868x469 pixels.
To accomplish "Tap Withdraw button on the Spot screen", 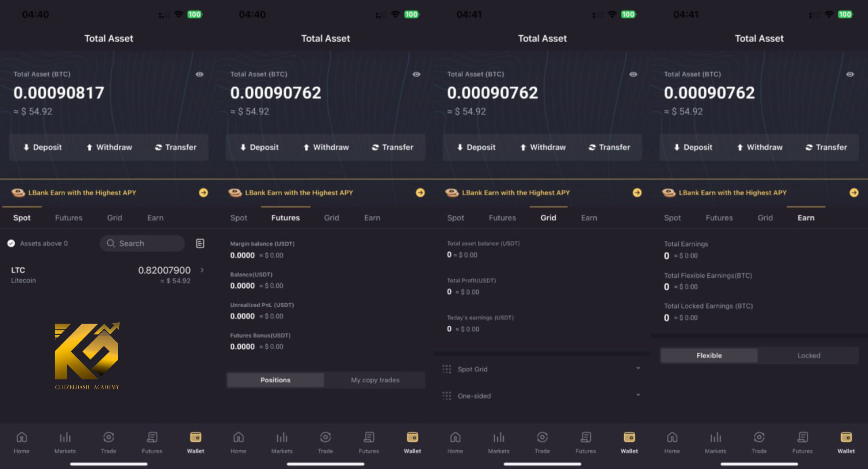I will coord(109,147).
